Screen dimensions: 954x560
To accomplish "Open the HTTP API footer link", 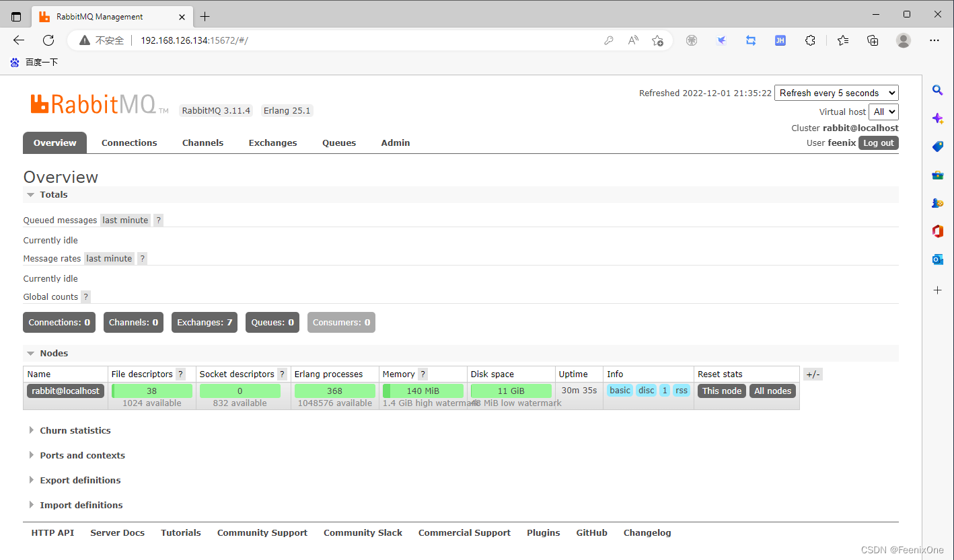I will [52, 532].
